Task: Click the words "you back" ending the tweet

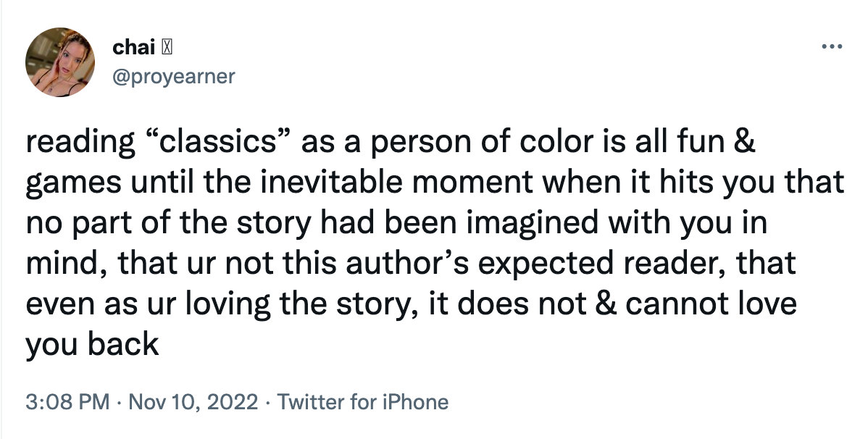Action: pos(92,344)
